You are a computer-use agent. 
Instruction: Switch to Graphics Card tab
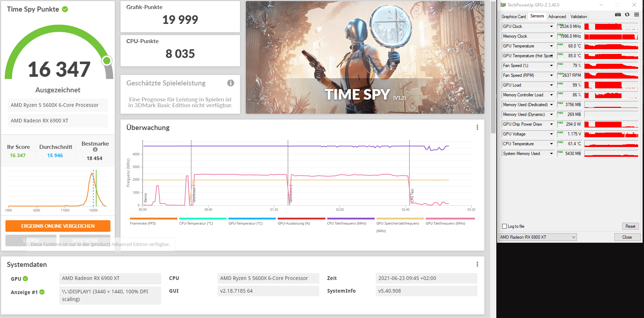tap(513, 17)
